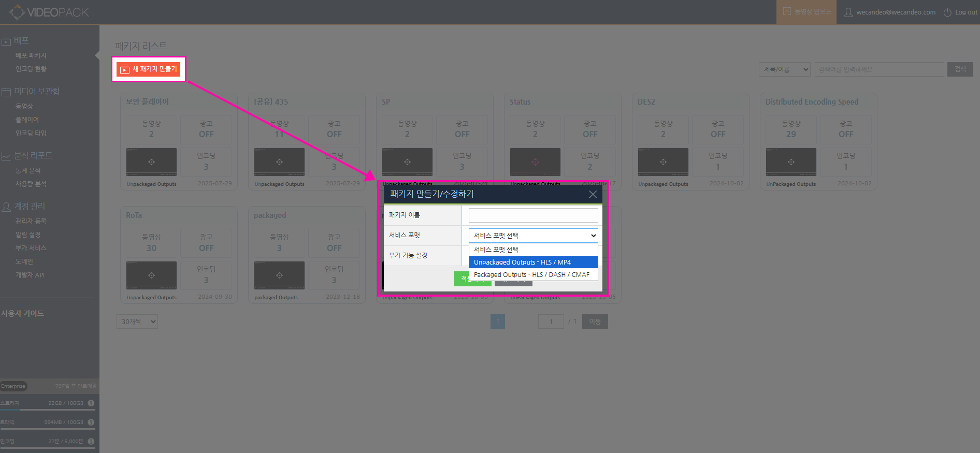Click the DES2 package title

(646, 102)
